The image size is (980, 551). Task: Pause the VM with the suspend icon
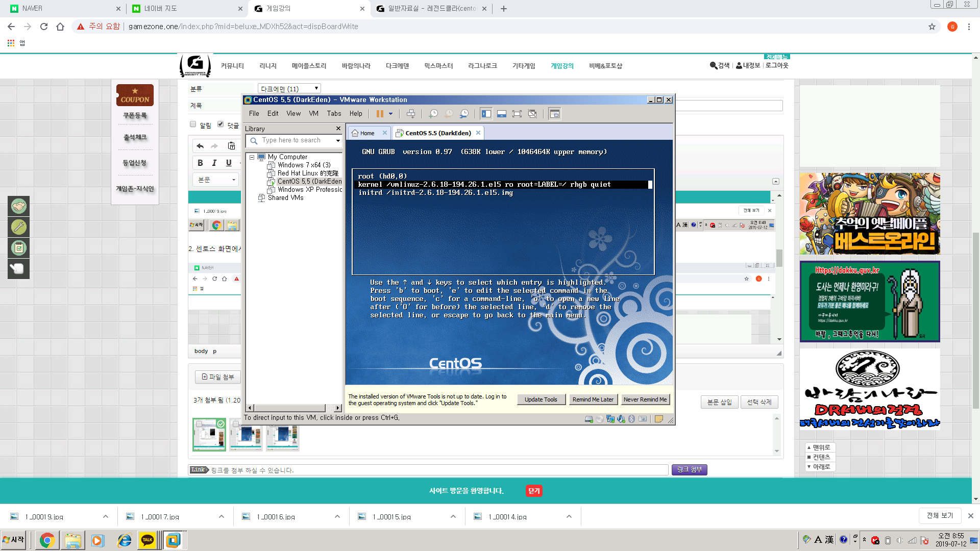pos(380,114)
